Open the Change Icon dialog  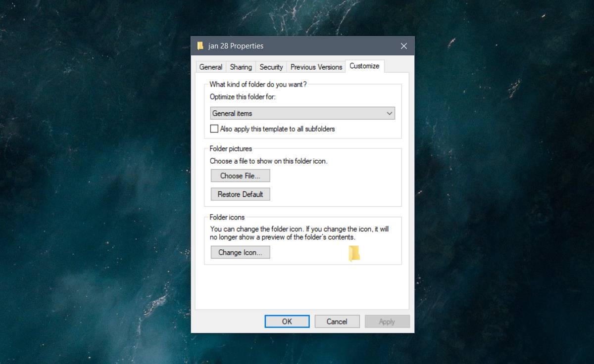(x=240, y=252)
